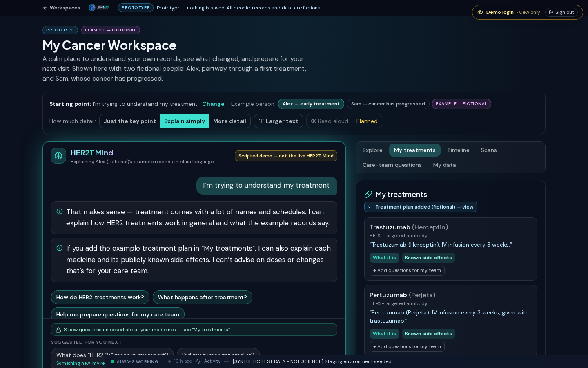Click the pill icon beside My treatments heading
This screenshot has height=368, width=588.
tap(368, 194)
